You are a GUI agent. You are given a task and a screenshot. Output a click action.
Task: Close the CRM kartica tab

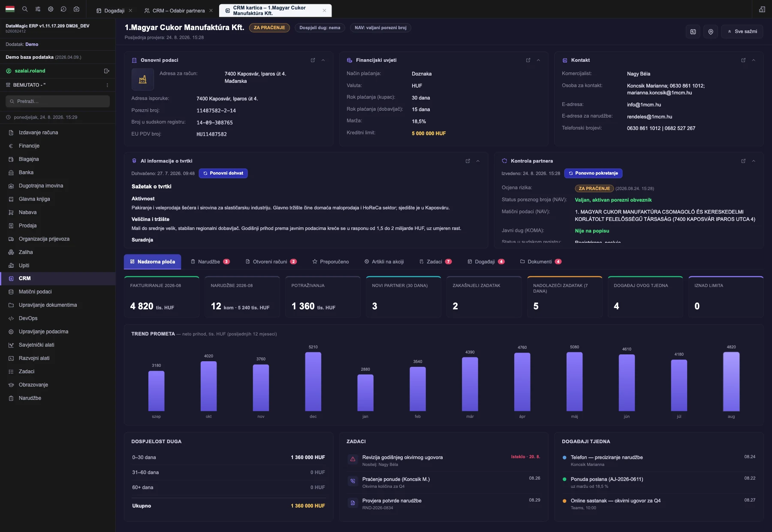(x=324, y=11)
